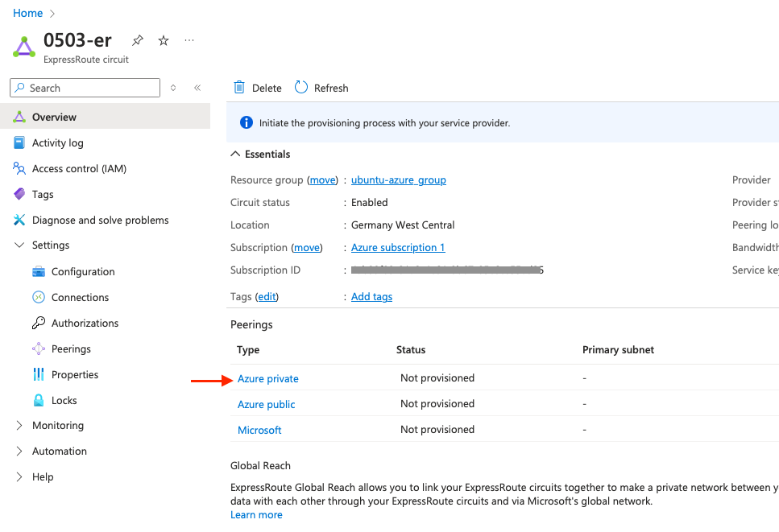779x532 pixels.
Task: Click the Diagnose wrench icon
Action: click(x=19, y=220)
